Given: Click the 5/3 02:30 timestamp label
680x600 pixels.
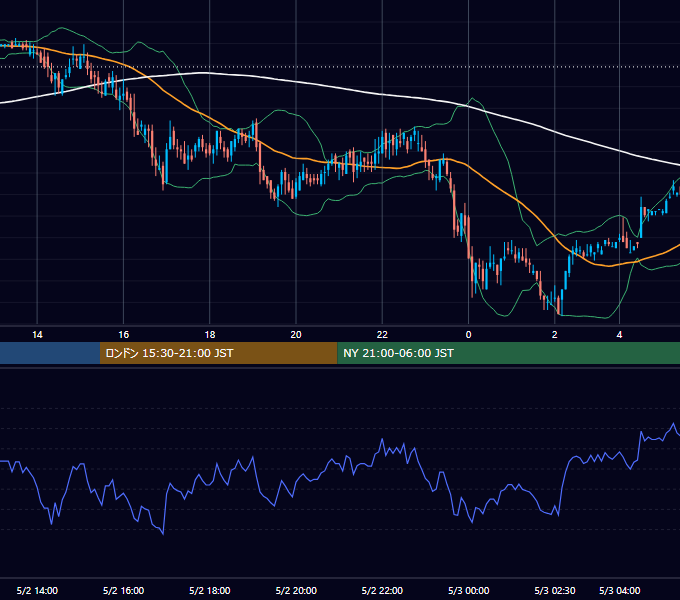Looking at the screenshot, I should (555, 590).
